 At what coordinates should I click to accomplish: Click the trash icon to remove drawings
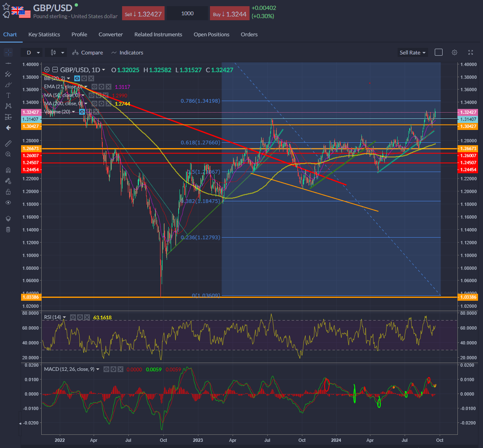[8, 229]
